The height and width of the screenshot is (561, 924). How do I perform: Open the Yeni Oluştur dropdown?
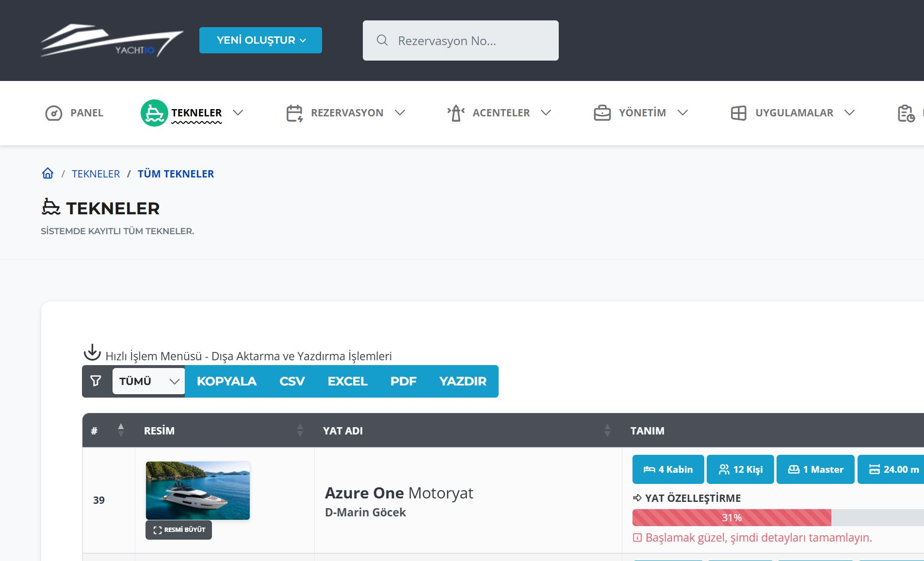[260, 40]
